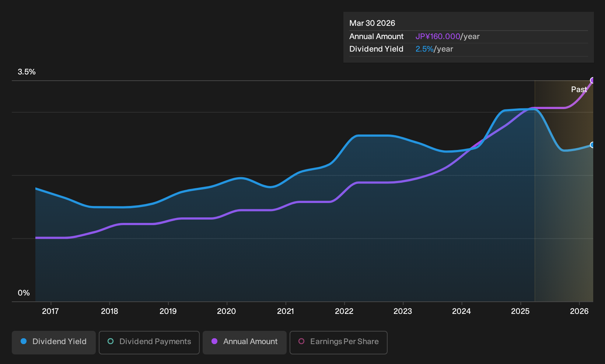Enable the Dividend Payments series

[x=149, y=342]
